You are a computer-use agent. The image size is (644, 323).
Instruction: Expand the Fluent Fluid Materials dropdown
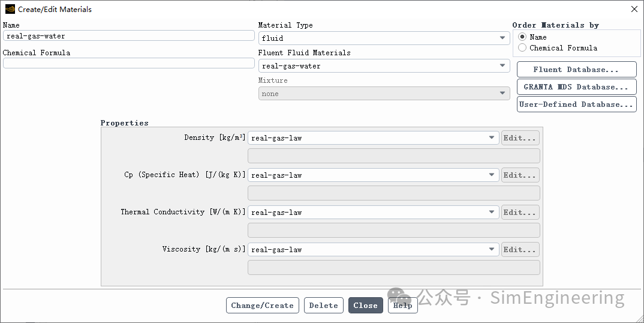[x=384, y=66]
